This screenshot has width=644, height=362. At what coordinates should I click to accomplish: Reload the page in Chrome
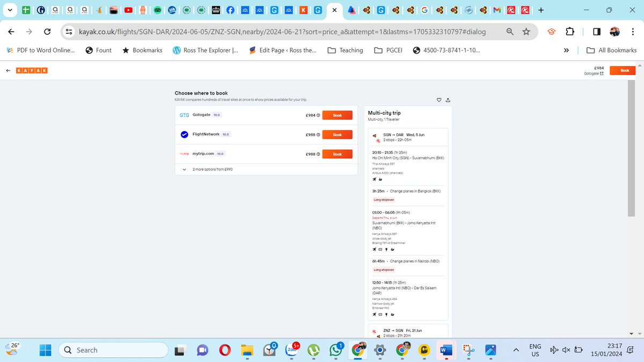47,32
